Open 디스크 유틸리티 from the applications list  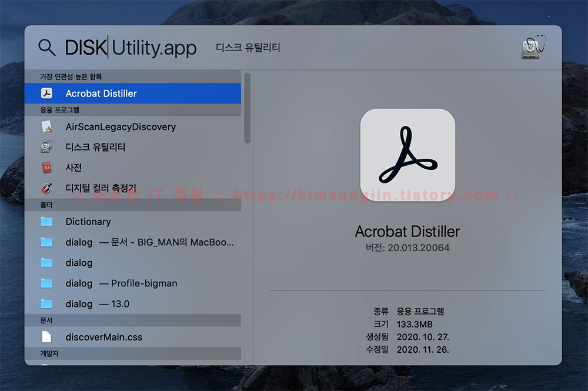[x=133, y=147]
